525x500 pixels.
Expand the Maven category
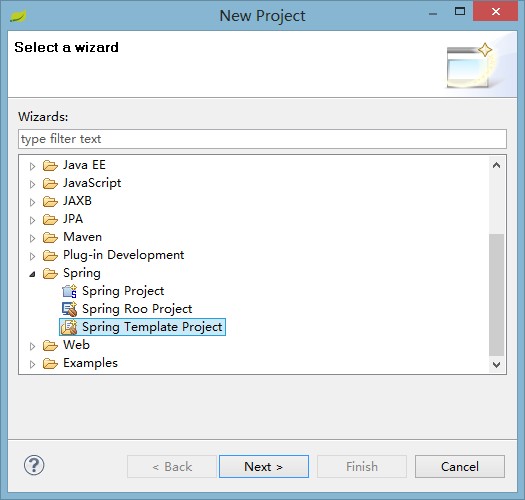32,238
